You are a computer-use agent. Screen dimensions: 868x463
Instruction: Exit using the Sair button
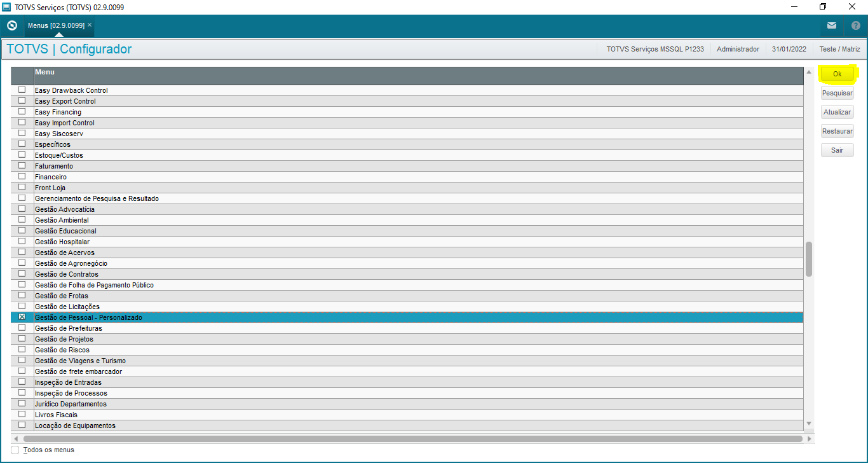(837, 151)
